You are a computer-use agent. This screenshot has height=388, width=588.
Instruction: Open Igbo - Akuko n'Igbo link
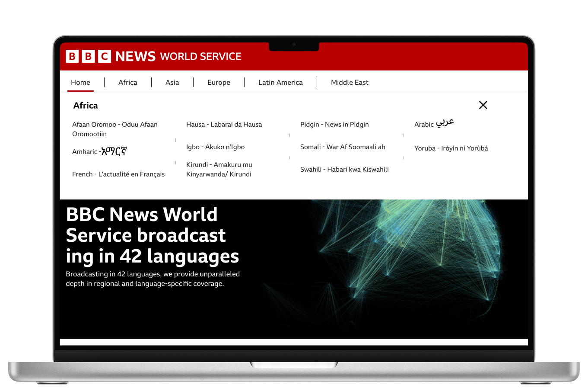(215, 147)
